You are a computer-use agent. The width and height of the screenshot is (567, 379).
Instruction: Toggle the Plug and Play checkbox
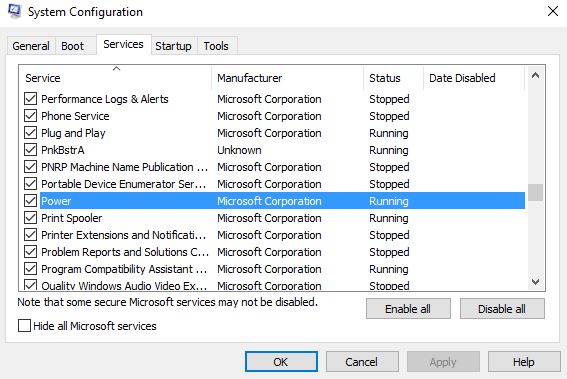(x=30, y=133)
